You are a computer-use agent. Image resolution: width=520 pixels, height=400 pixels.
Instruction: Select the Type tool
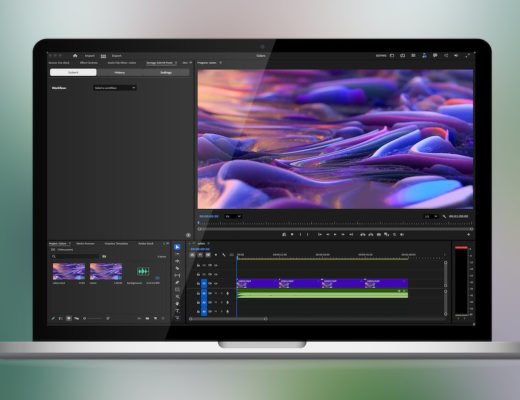tap(177, 311)
